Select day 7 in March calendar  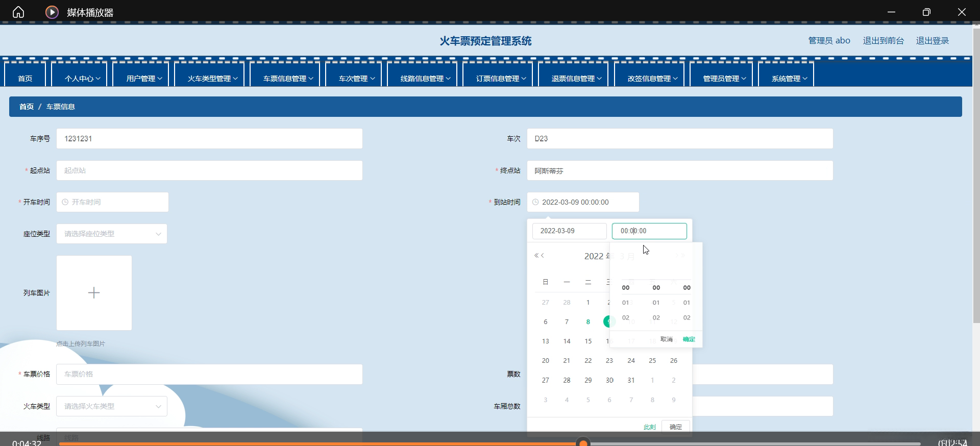point(567,321)
